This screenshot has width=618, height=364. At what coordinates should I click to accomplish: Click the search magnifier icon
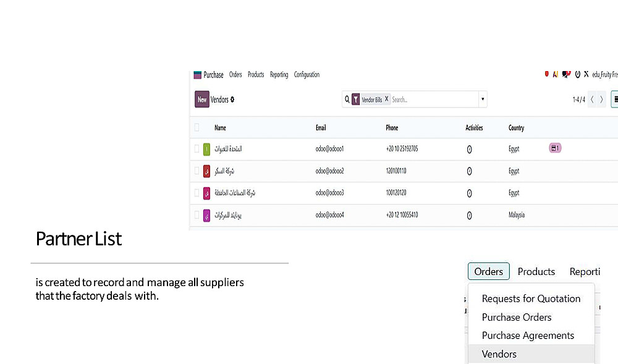[347, 99]
